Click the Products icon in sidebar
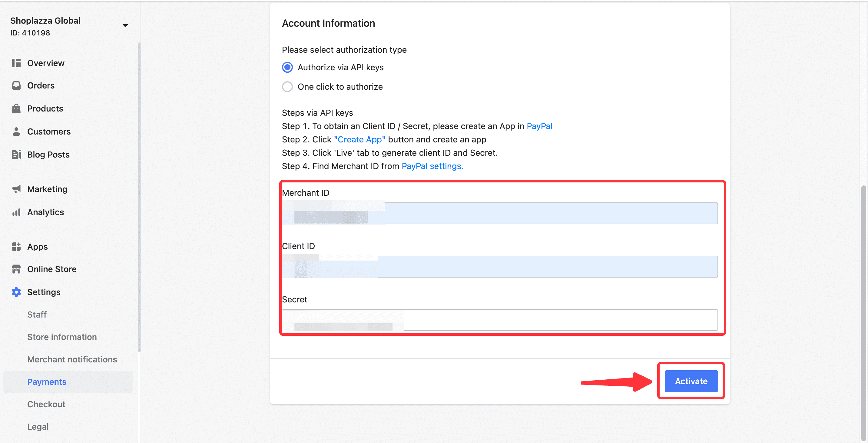Viewport: 868px width, 443px height. tap(16, 107)
